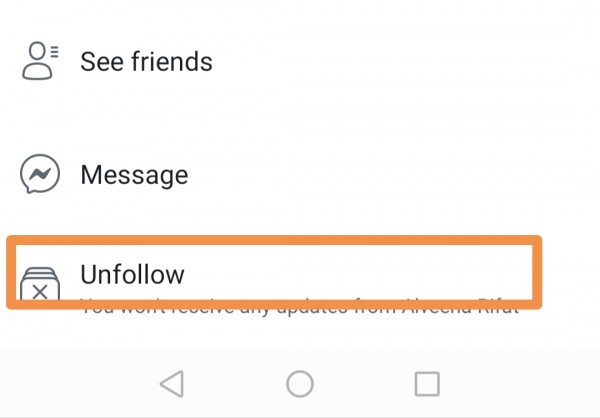Tap the See friends person icon
600x418 pixels.
point(38,61)
